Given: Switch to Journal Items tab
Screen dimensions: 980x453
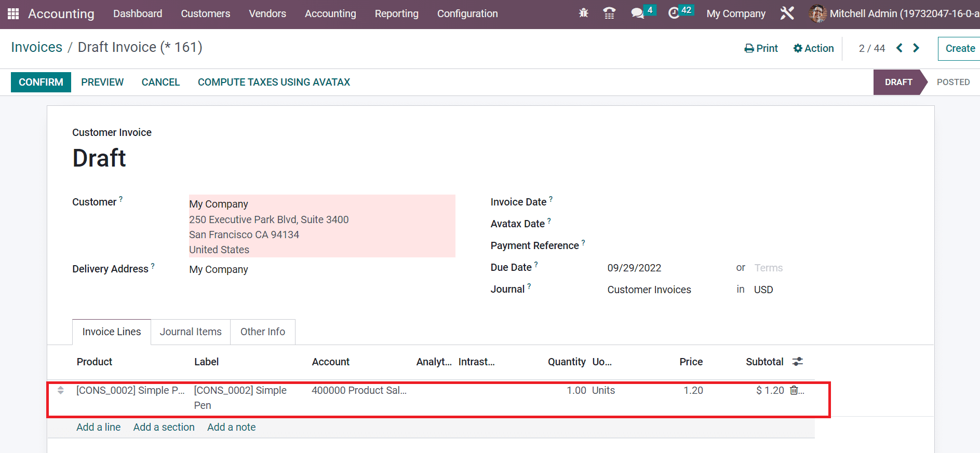Looking at the screenshot, I should pyautogui.click(x=191, y=332).
